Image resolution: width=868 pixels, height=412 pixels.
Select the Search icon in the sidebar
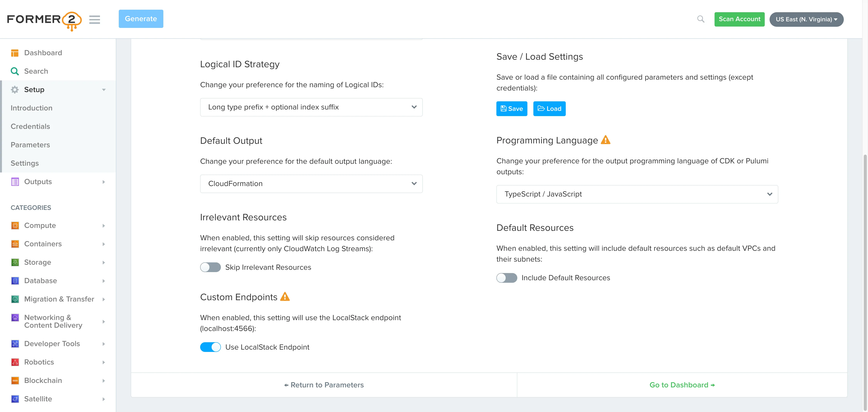[x=15, y=71]
